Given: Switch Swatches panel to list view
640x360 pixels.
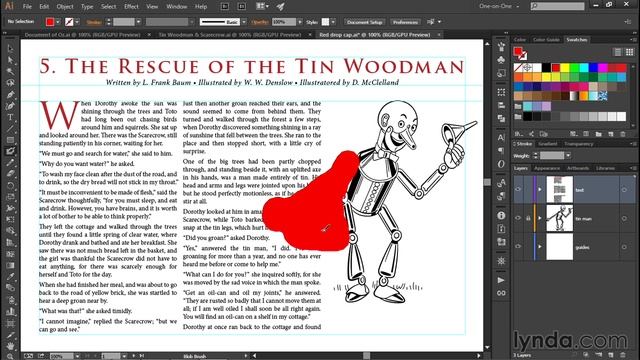Looking at the screenshot, I should click(x=618, y=52).
